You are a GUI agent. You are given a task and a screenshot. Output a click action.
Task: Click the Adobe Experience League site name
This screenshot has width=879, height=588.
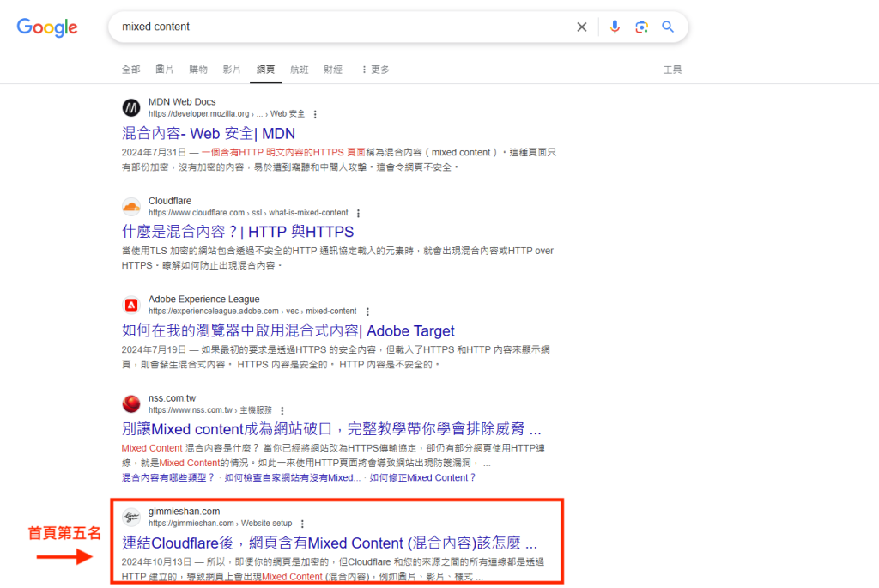click(x=203, y=300)
